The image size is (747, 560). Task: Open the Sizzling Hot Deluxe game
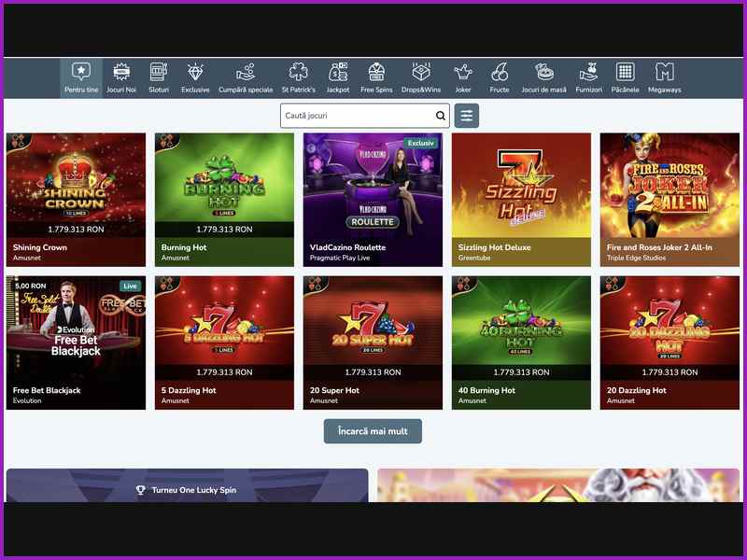tap(521, 186)
